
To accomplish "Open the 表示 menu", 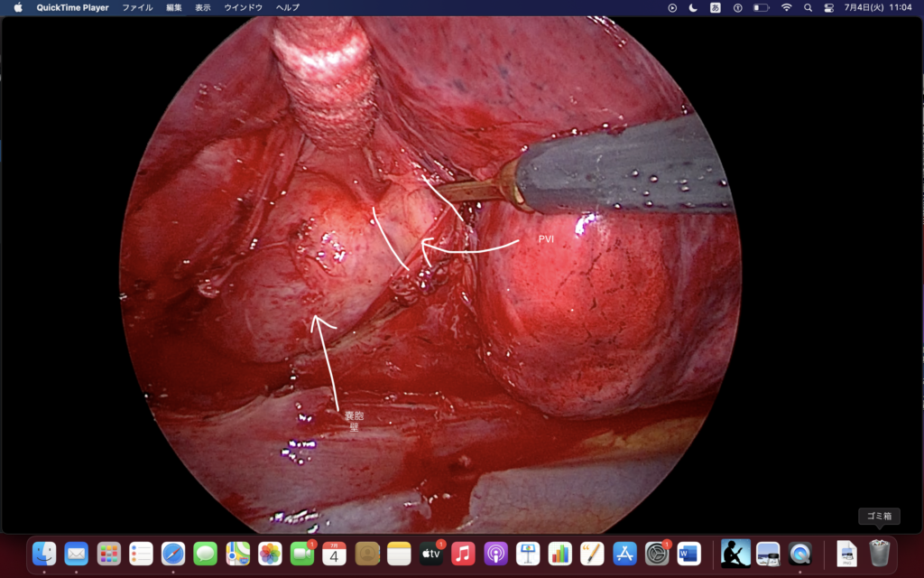I will [203, 7].
